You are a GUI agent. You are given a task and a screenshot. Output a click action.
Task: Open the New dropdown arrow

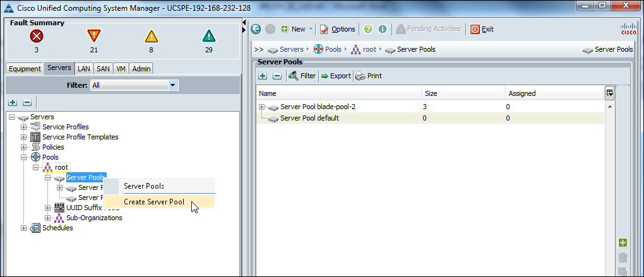[x=311, y=29]
